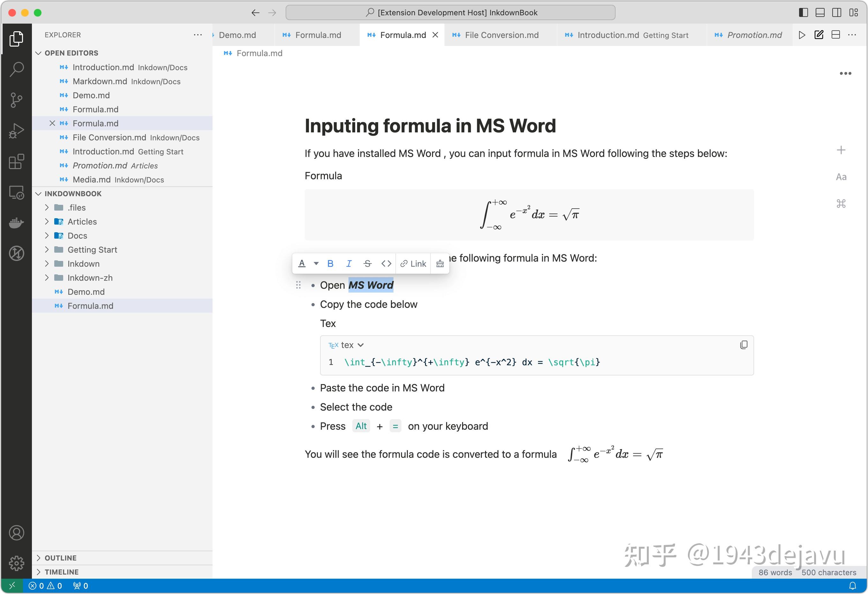
Task: Select Formula.md in the INKDOWNBOOK tree
Action: (90, 306)
